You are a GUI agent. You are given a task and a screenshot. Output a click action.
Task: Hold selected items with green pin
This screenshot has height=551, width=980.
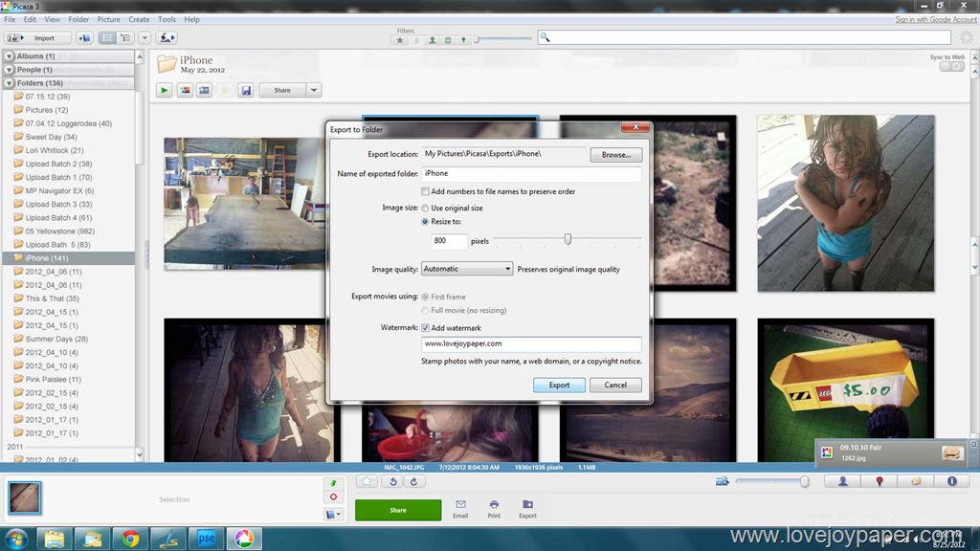tap(333, 483)
